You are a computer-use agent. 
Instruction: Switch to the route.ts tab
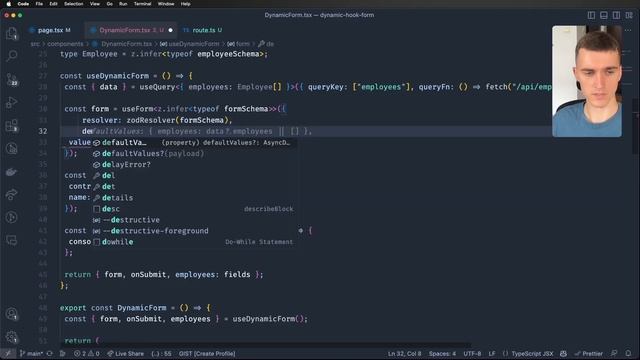203,30
